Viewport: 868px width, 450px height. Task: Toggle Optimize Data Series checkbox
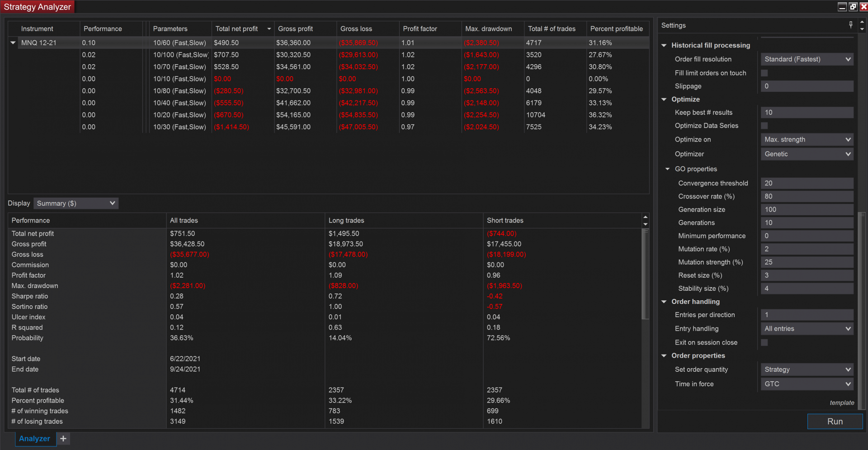pyautogui.click(x=764, y=126)
